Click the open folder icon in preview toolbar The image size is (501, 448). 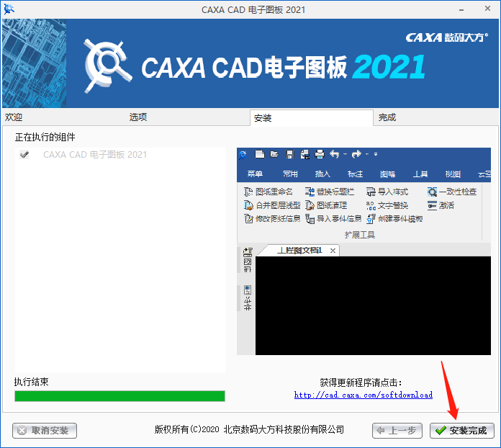pos(274,154)
